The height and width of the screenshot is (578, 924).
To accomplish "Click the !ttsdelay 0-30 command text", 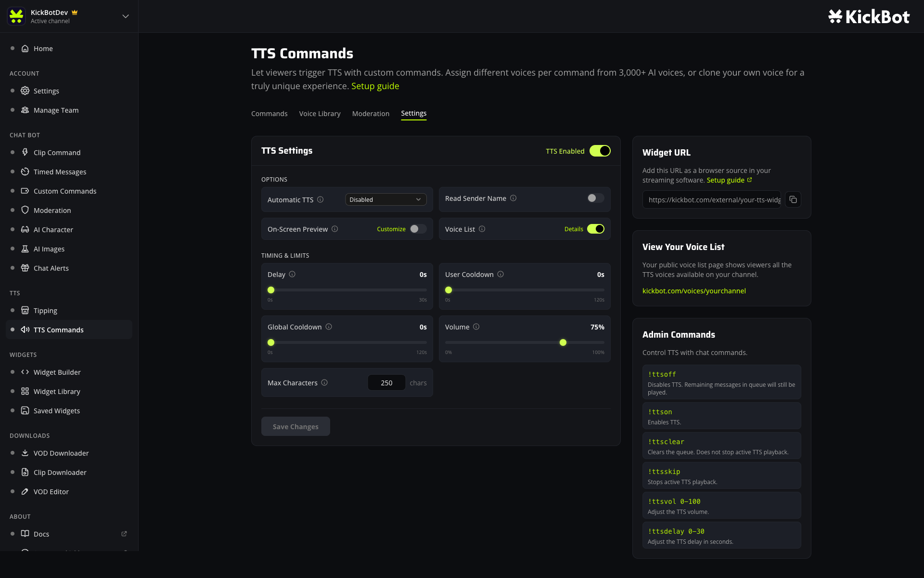I will point(676,531).
